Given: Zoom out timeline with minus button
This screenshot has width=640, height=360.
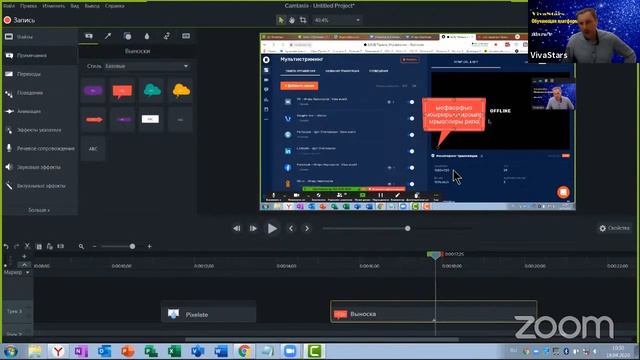Looking at the screenshot, I should [94, 247].
